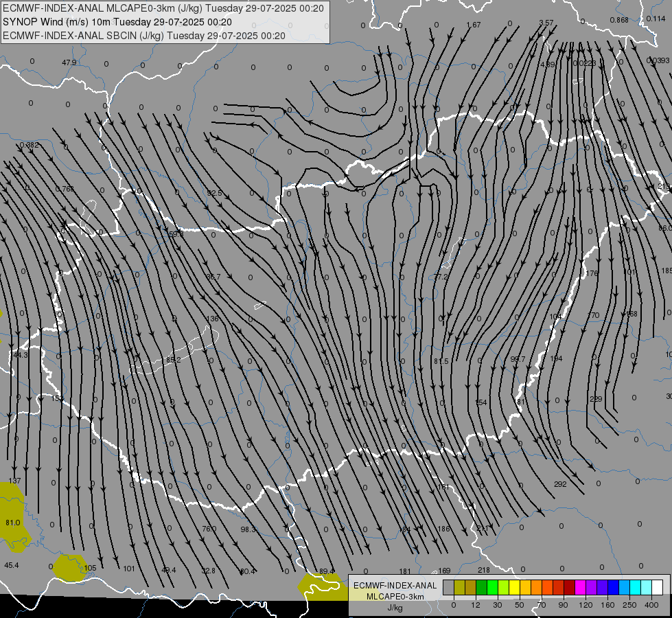Click the SBCIN title line in header
The image size is (672, 618).
[144, 36]
